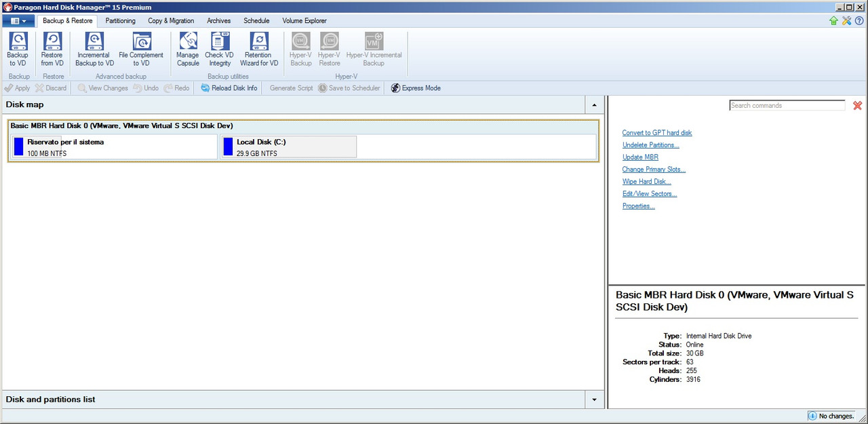
Task: Click Generate Script
Action: click(x=292, y=88)
